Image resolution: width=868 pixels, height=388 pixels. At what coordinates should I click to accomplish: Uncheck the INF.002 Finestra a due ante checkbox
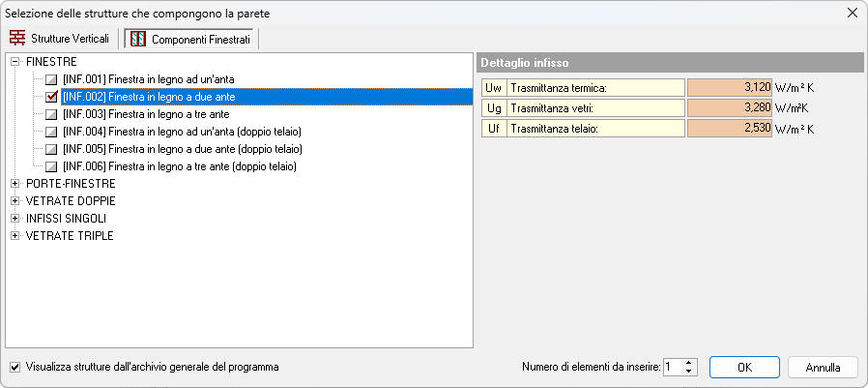(51, 97)
